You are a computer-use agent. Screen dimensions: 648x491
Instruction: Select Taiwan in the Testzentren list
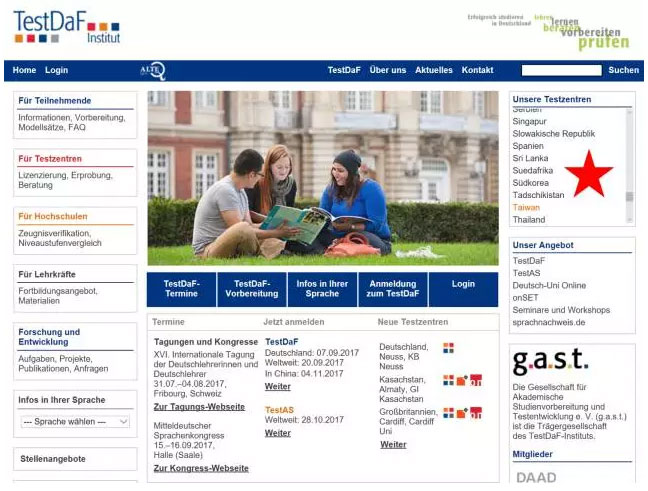click(x=526, y=207)
